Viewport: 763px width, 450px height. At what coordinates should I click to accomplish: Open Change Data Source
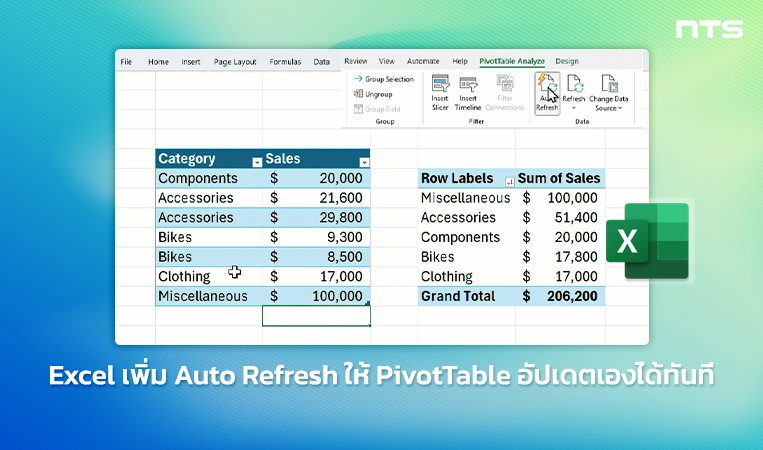pos(609,93)
